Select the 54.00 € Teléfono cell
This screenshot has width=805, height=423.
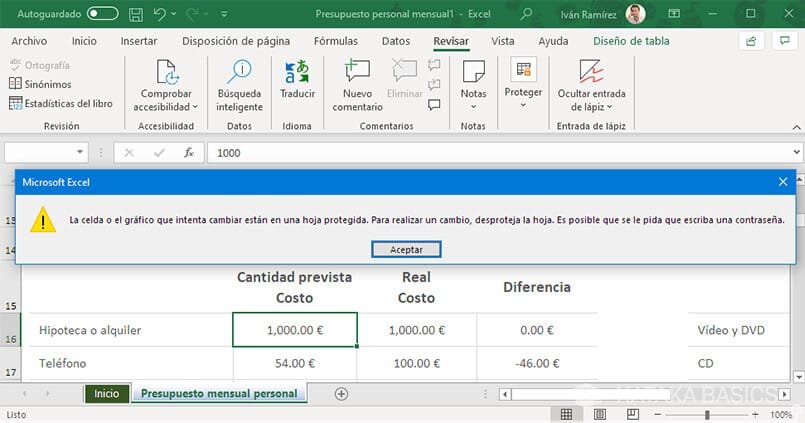coord(295,363)
